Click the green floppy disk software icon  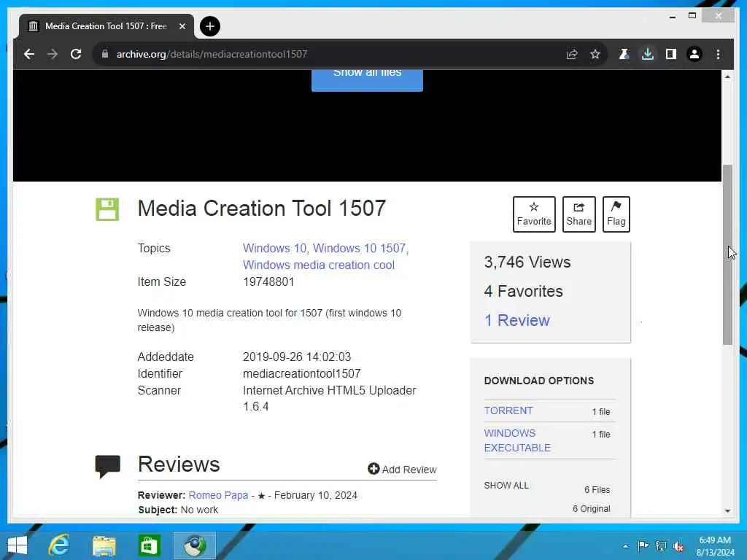click(x=107, y=209)
